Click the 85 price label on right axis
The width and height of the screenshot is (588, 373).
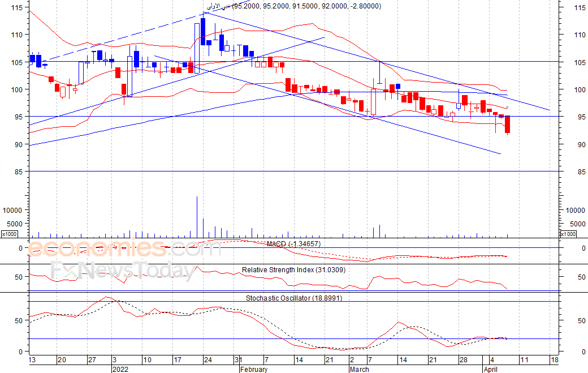pos(581,172)
